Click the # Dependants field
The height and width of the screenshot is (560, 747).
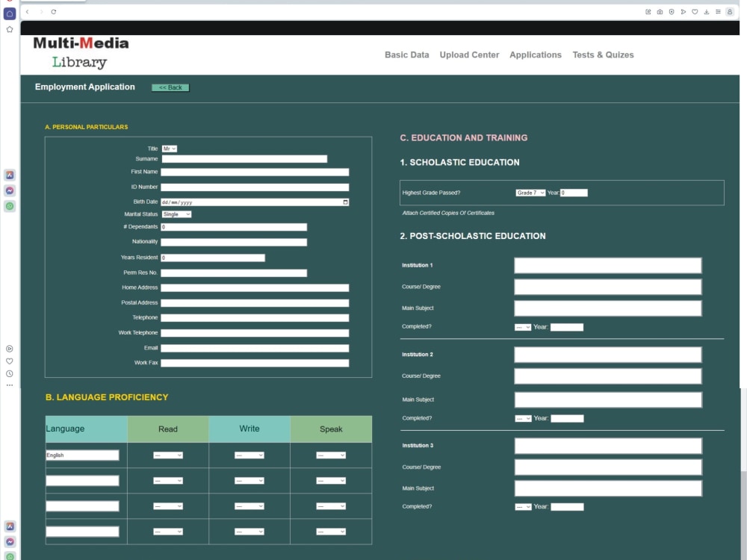(x=234, y=227)
